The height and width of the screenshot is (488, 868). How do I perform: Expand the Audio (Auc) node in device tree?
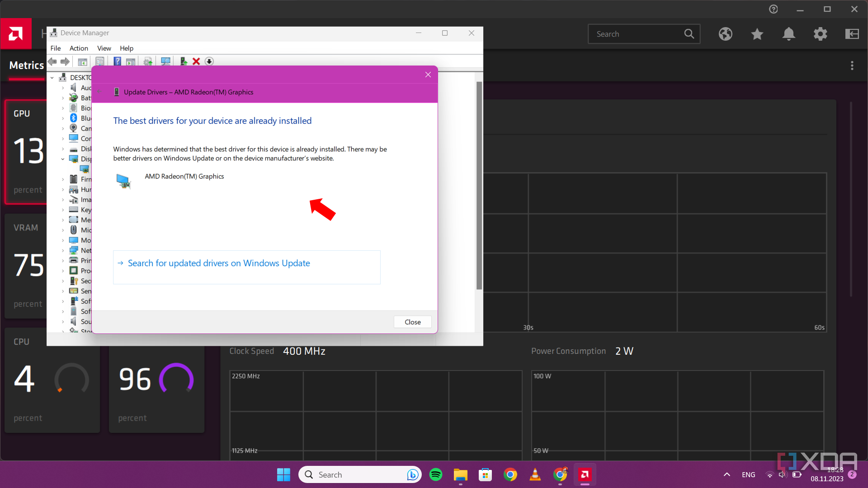63,88
